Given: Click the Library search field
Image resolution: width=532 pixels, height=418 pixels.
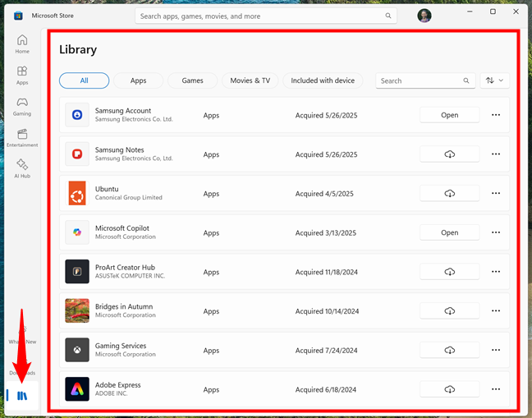Looking at the screenshot, I should coord(425,80).
